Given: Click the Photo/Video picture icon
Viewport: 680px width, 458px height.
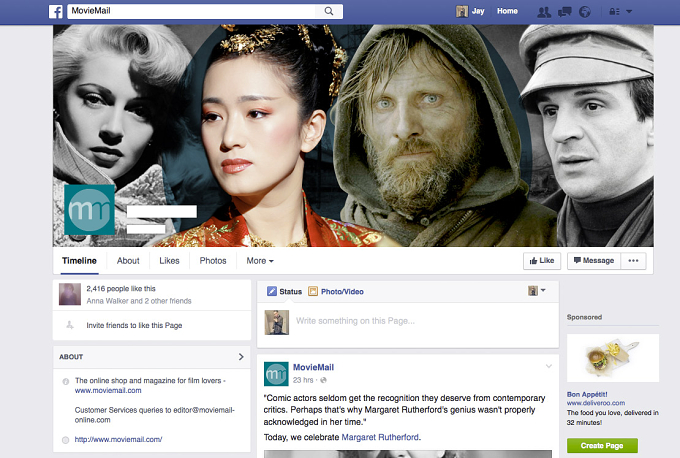Looking at the screenshot, I should [313, 291].
